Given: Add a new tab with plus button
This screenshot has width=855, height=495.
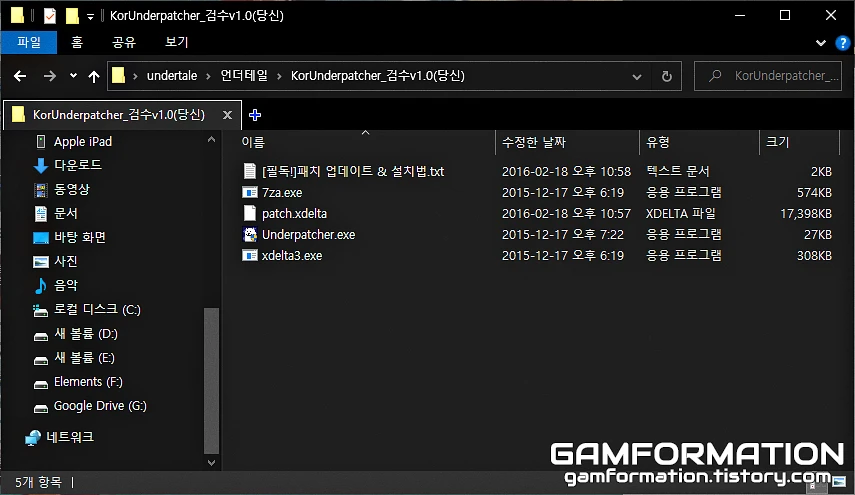Looking at the screenshot, I should click(x=255, y=115).
